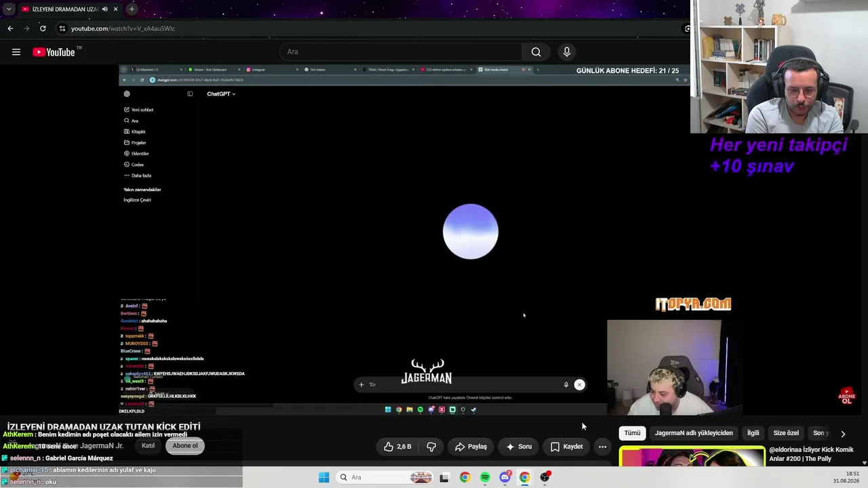Image resolution: width=868 pixels, height=488 pixels.
Task: Submit search with the magnifier button
Action: coord(536,52)
